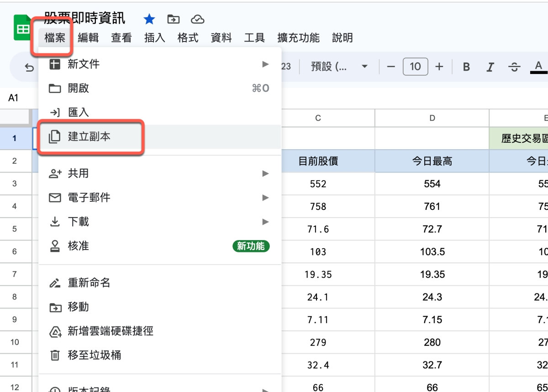
Task: Select 建立副本 from the file menu
Action: pos(90,136)
